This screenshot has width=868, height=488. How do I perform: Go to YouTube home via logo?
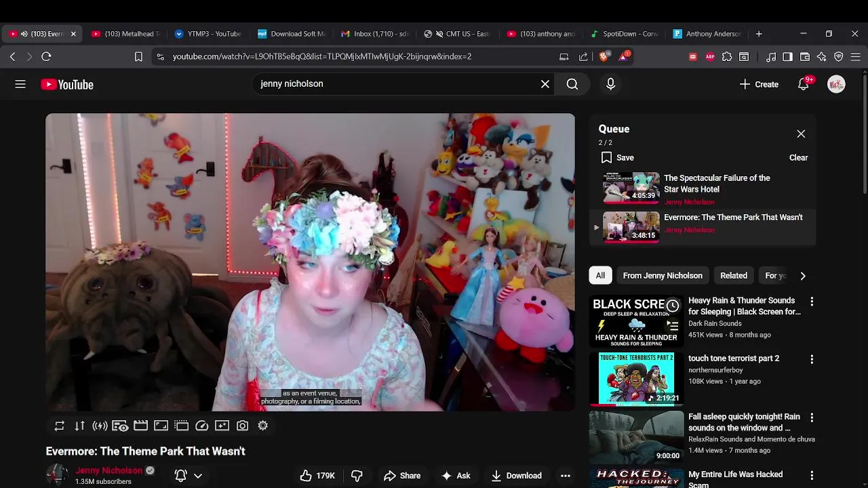(67, 84)
